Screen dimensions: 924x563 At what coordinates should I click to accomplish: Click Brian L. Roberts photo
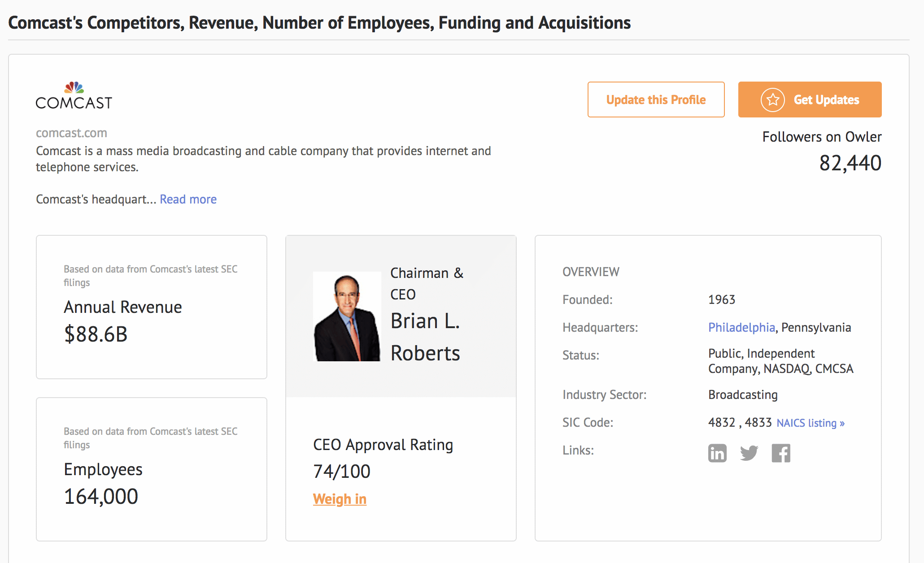(347, 316)
